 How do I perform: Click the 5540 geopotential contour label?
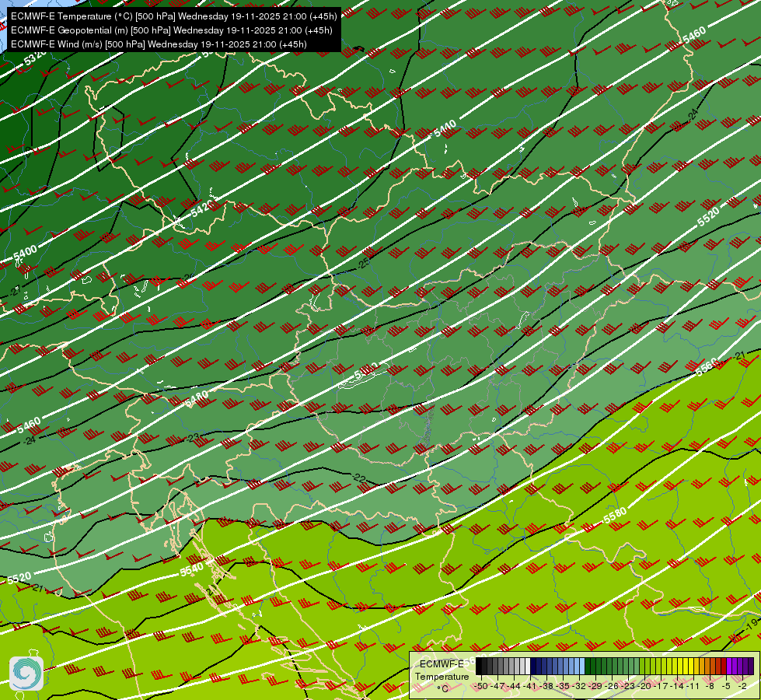coord(192,569)
